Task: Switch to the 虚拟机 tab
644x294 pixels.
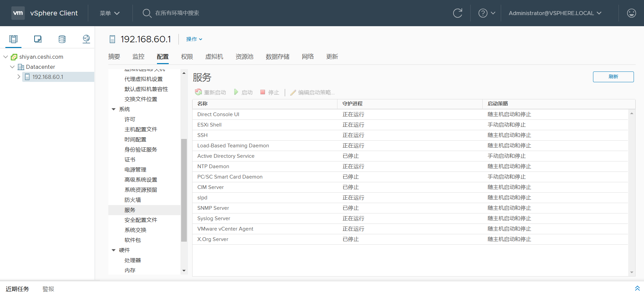Action: click(214, 57)
